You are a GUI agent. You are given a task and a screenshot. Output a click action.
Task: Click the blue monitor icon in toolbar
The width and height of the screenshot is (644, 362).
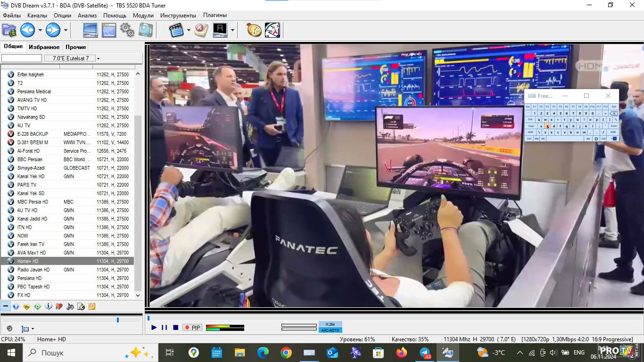click(x=91, y=30)
